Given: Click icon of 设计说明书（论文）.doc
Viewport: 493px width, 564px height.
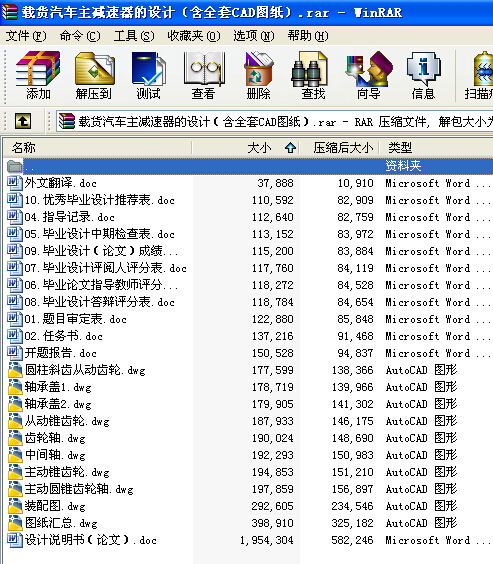Looking at the screenshot, I should (15, 540).
